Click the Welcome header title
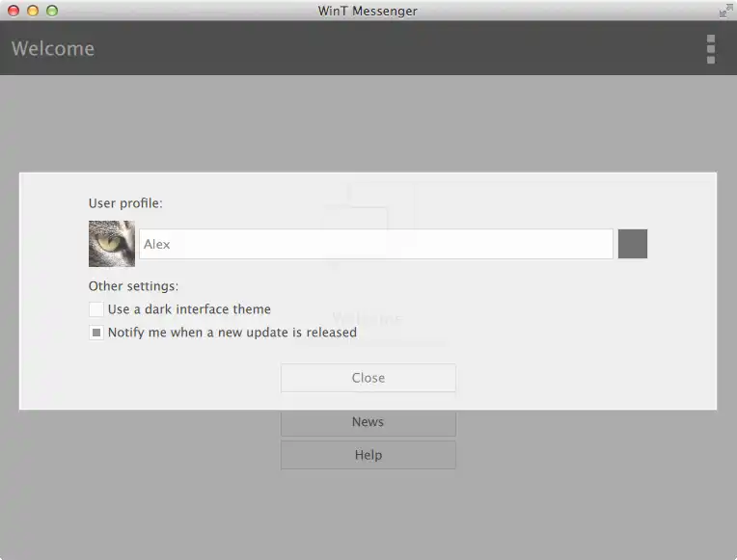 coord(53,49)
